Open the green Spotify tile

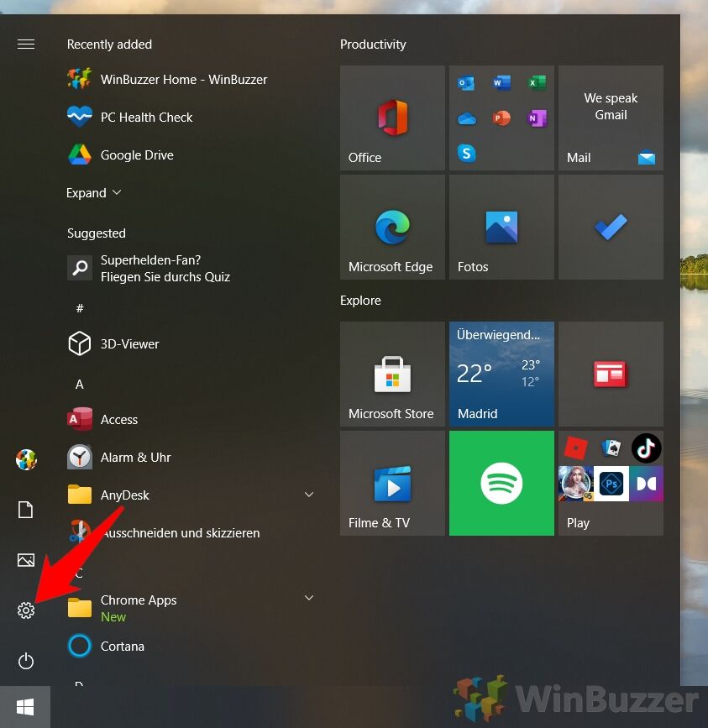[x=501, y=484]
